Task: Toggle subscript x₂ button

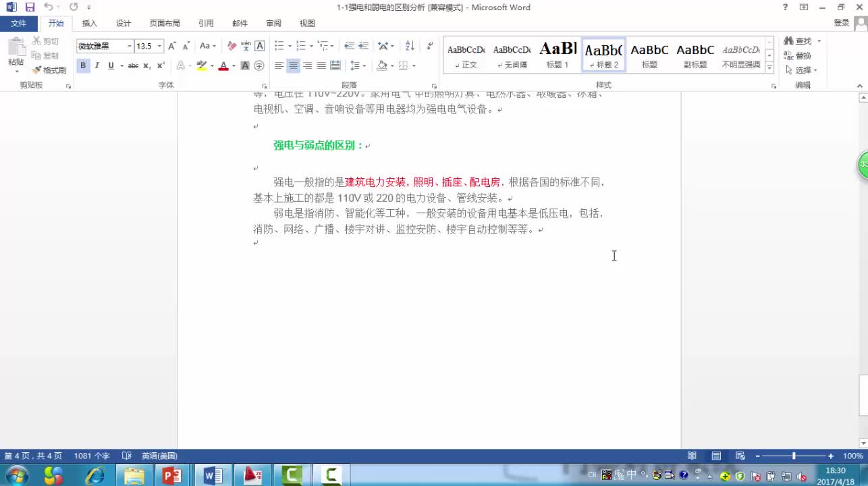Action: [x=147, y=65]
